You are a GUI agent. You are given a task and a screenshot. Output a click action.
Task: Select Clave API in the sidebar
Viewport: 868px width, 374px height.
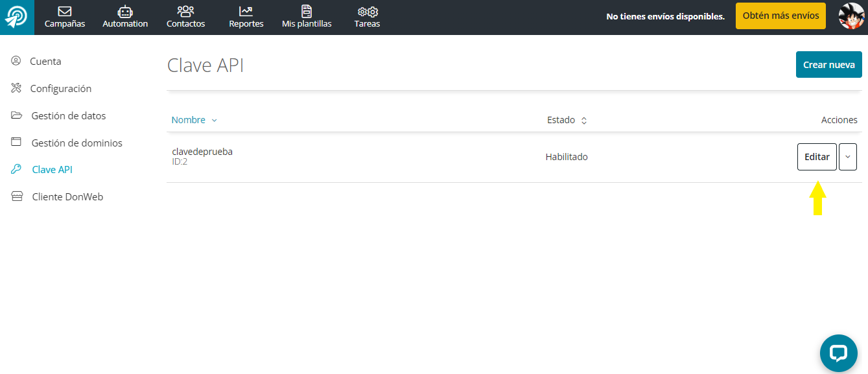coord(53,170)
